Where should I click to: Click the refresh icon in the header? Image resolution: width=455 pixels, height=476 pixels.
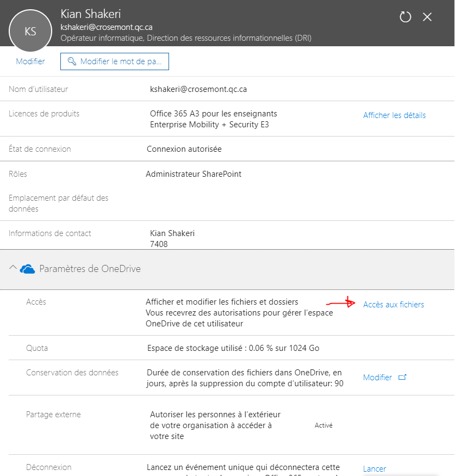click(406, 17)
